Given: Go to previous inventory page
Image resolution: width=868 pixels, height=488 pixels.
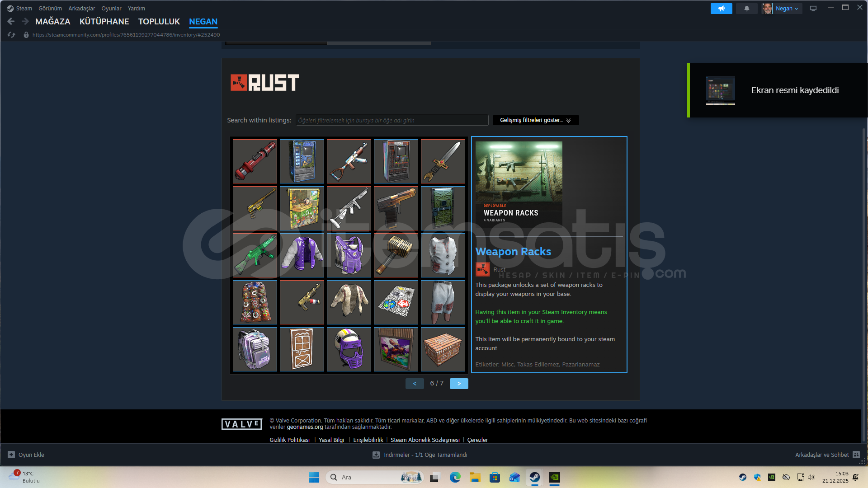Looking at the screenshot, I should (415, 384).
